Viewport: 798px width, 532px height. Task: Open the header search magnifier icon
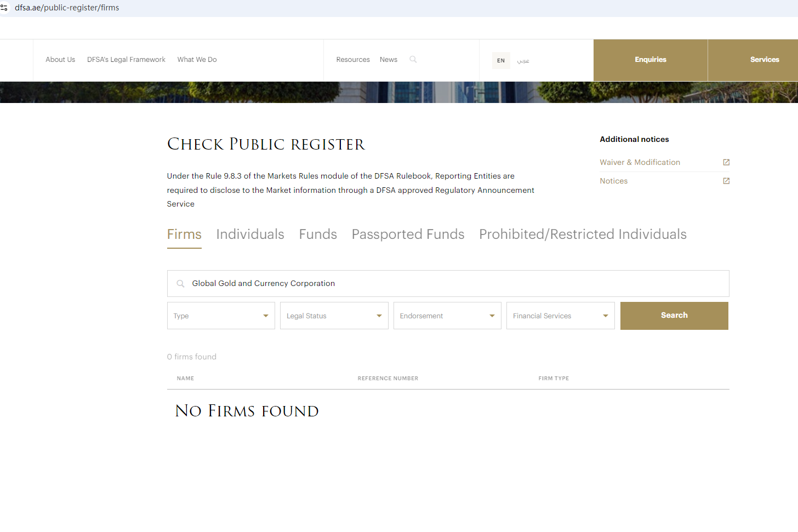tap(413, 59)
